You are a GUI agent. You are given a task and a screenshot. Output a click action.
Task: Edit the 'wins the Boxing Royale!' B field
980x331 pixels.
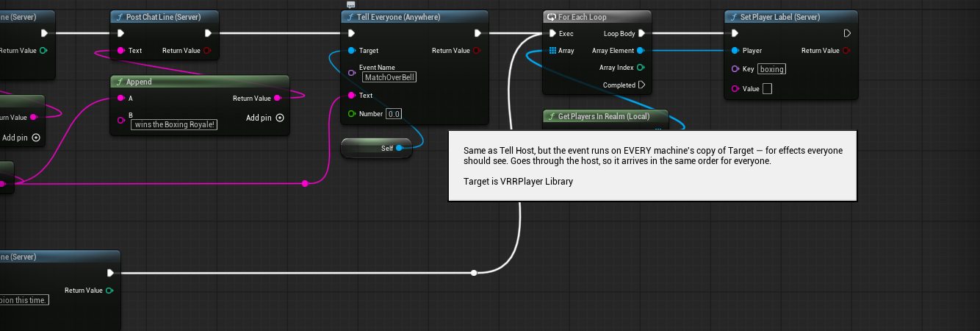pyautogui.click(x=174, y=124)
